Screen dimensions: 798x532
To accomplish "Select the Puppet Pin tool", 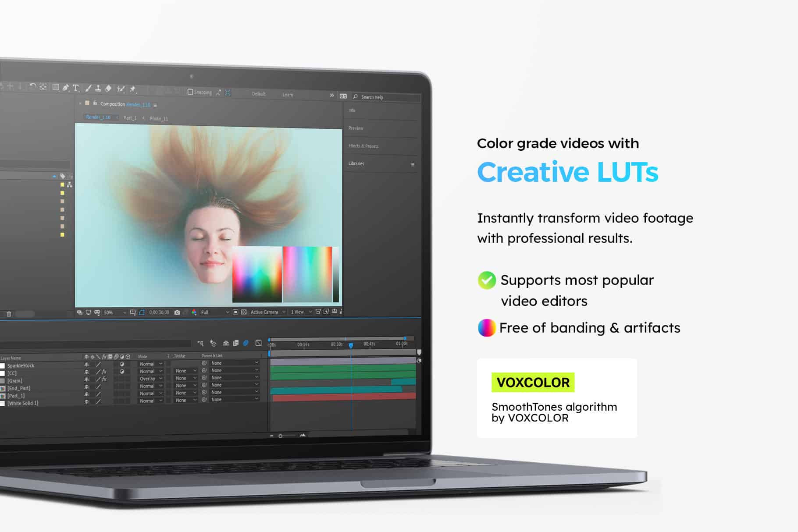I will [x=133, y=89].
